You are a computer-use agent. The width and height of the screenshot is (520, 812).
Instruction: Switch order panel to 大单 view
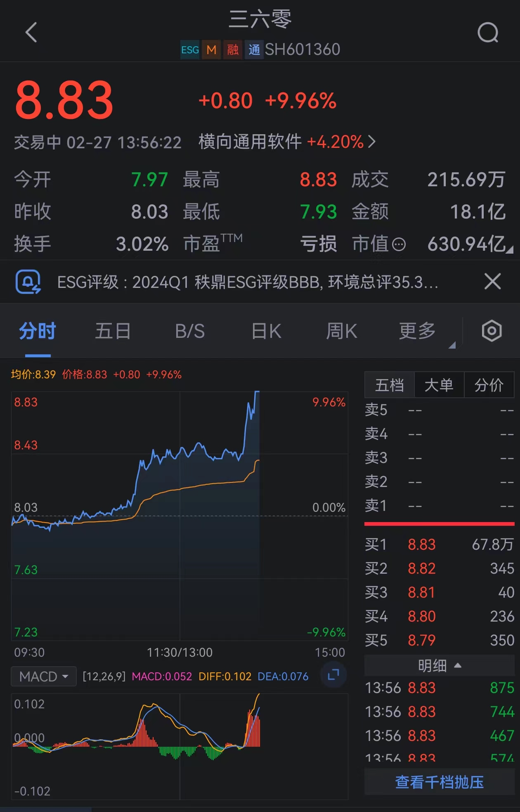[439, 385]
